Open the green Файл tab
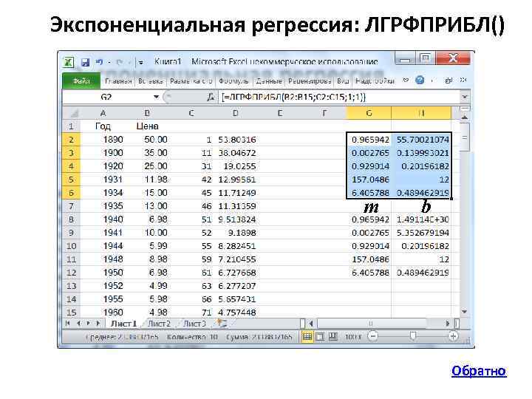This screenshot has width=532, height=399. click(x=81, y=81)
